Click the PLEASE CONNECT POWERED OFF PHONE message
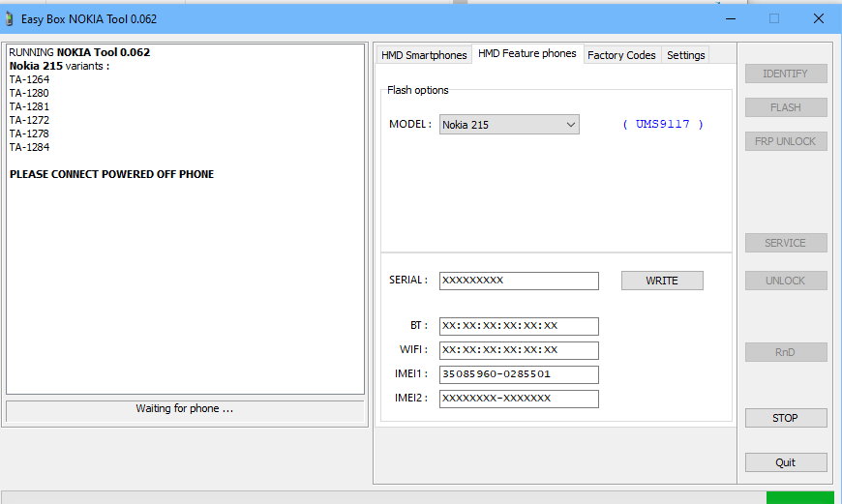Image resolution: width=842 pixels, height=504 pixels. [111, 174]
